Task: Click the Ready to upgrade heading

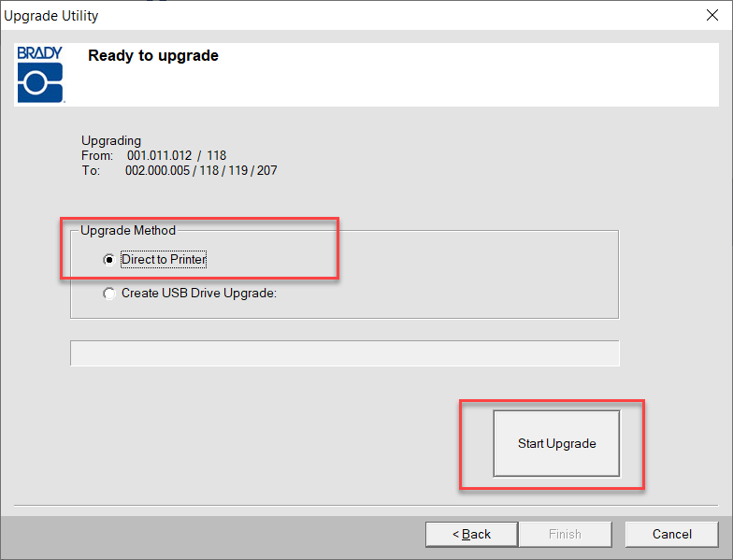Action: (153, 56)
